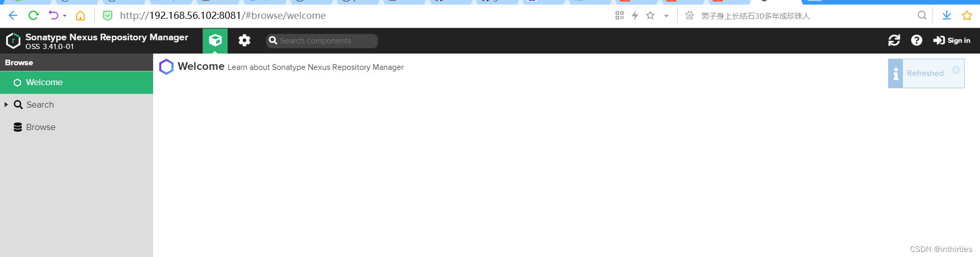Click the Refreshed notification info icon
980x257 pixels.
click(896, 74)
